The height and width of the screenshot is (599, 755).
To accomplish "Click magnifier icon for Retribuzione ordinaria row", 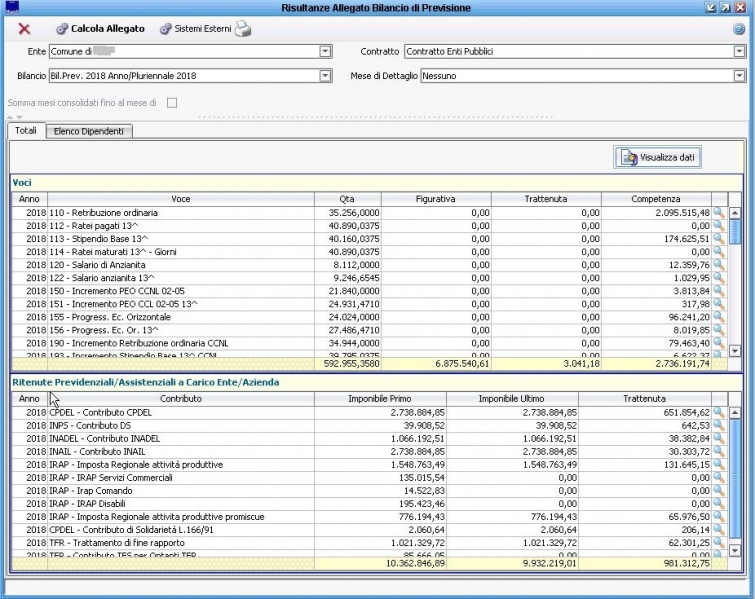I will pos(718,213).
